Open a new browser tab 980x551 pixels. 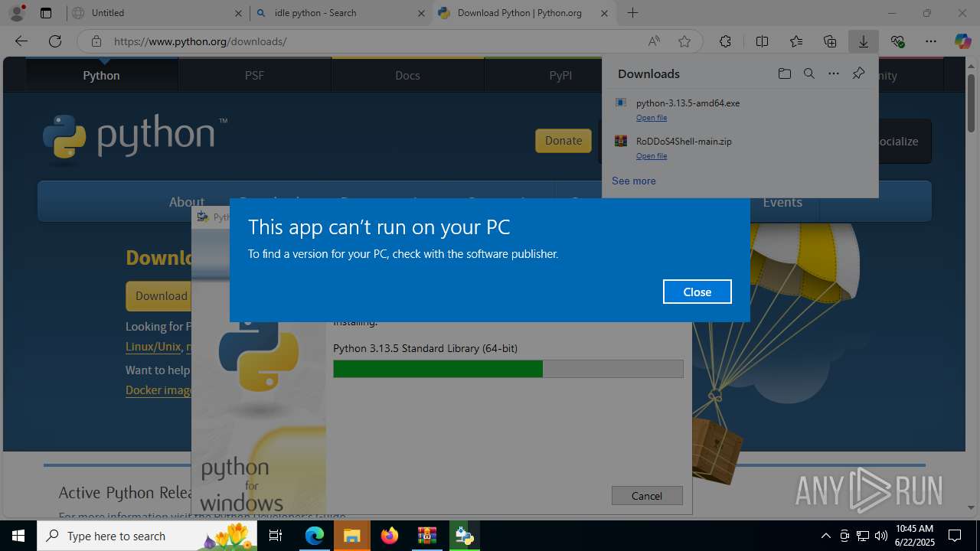(x=632, y=13)
